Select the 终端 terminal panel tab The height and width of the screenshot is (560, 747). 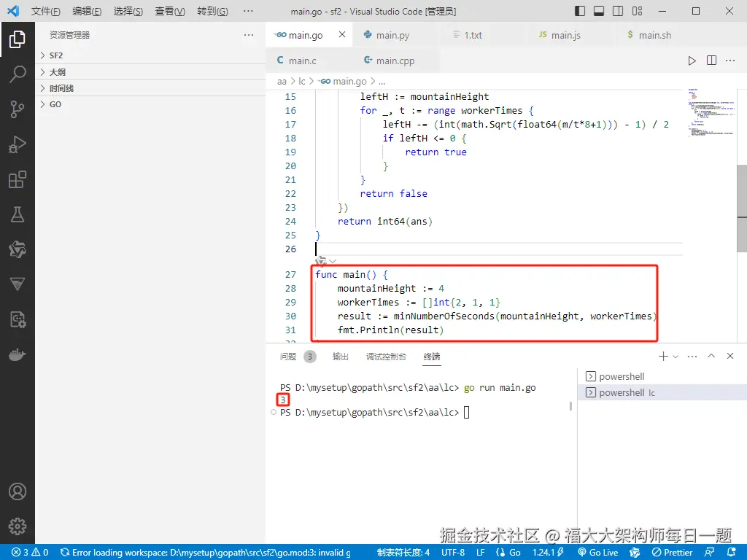pyautogui.click(x=432, y=356)
